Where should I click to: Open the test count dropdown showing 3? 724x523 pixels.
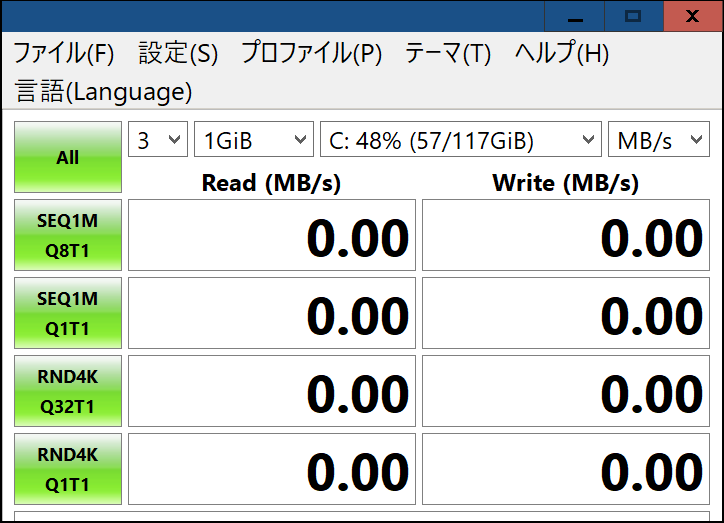click(158, 139)
